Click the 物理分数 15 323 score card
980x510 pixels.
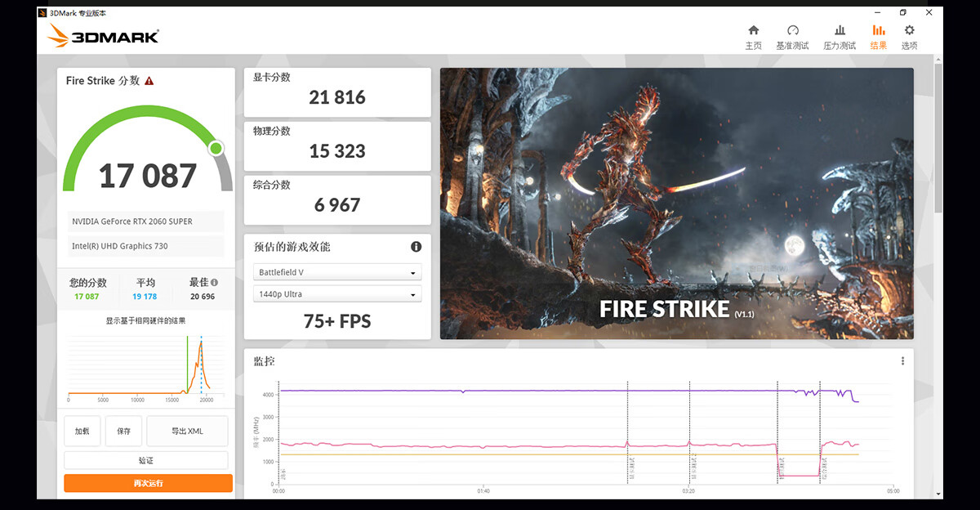pyautogui.click(x=337, y=145)
